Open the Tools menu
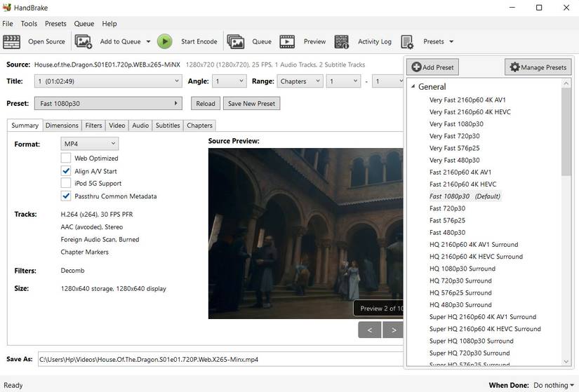 click(29, 24)
